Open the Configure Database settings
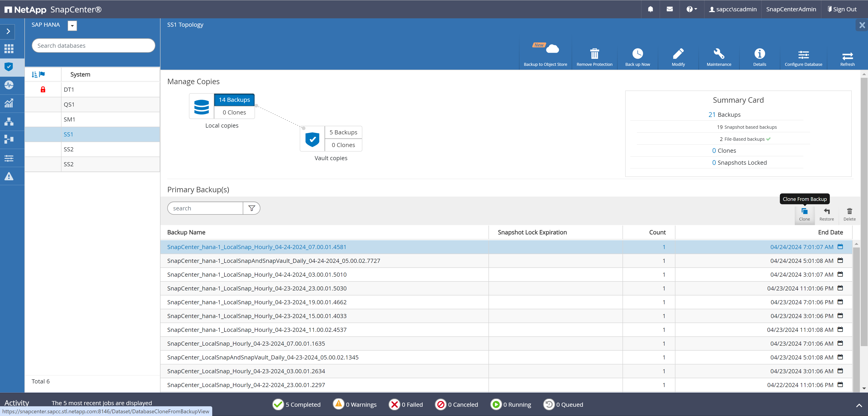 click(x=803, y=55)
